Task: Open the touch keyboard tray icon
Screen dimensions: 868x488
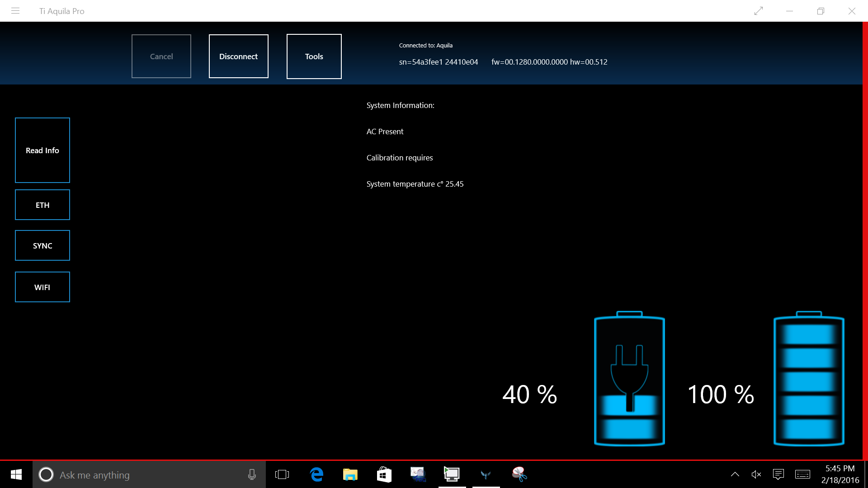Action: point(802,474)
